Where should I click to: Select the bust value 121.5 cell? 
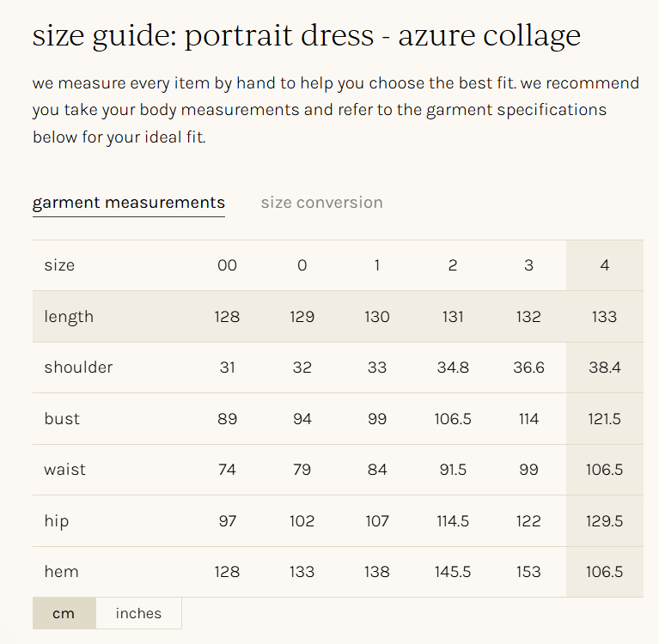pyautogui.click(x=604, y=419)
